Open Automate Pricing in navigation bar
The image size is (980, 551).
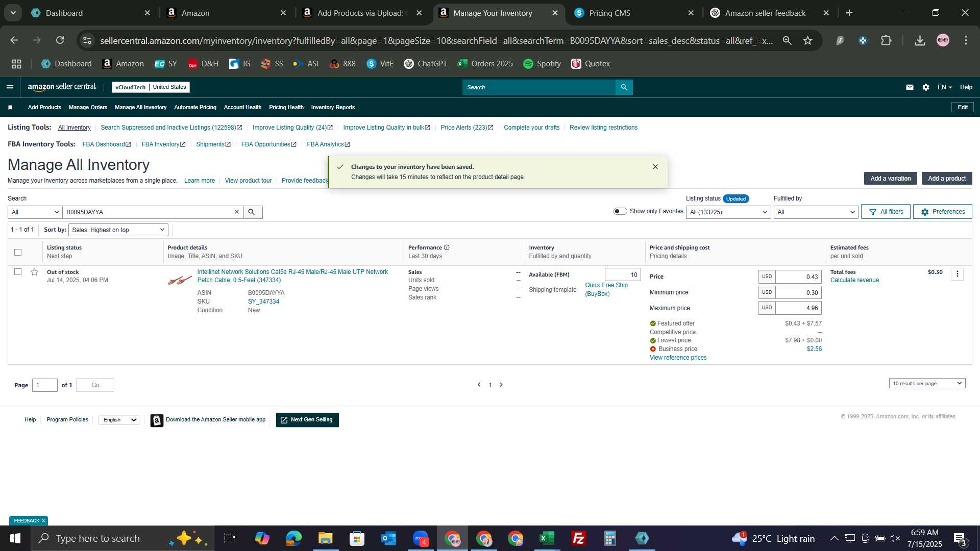click(195, 107)
